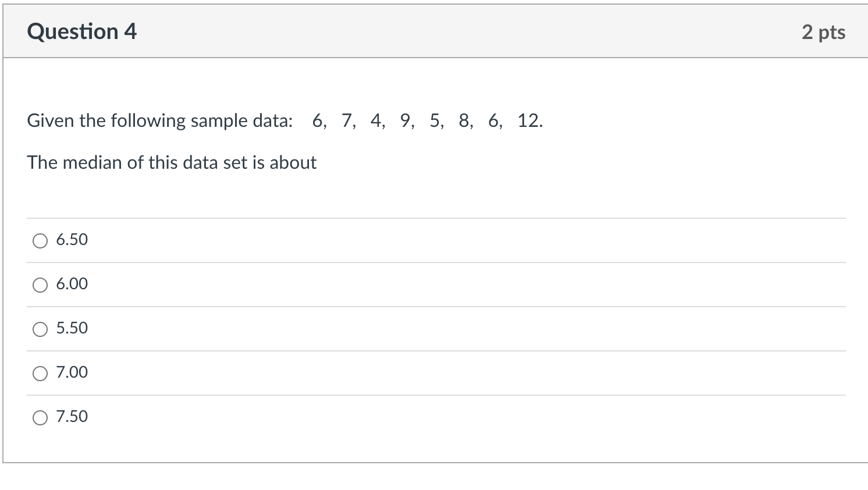Click the value 8 in sample data
The height and width of the screenshot is (490, 868).
(464, 120)
